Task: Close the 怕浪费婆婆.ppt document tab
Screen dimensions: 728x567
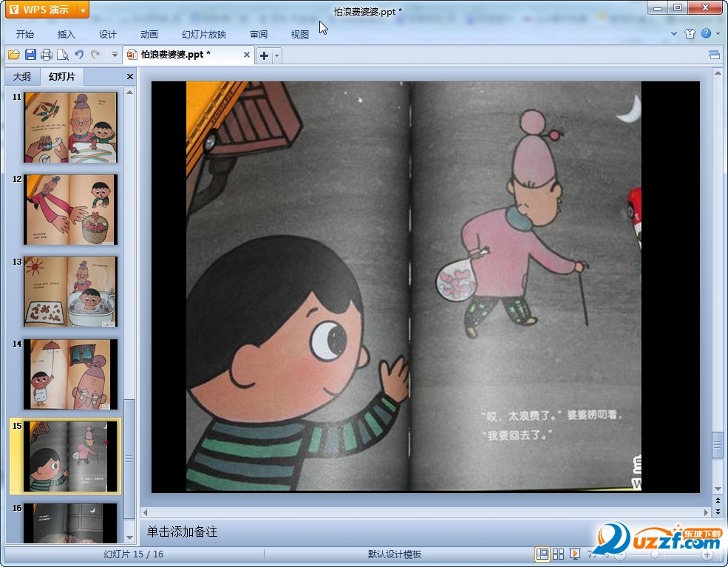Action: coord(247,55)
